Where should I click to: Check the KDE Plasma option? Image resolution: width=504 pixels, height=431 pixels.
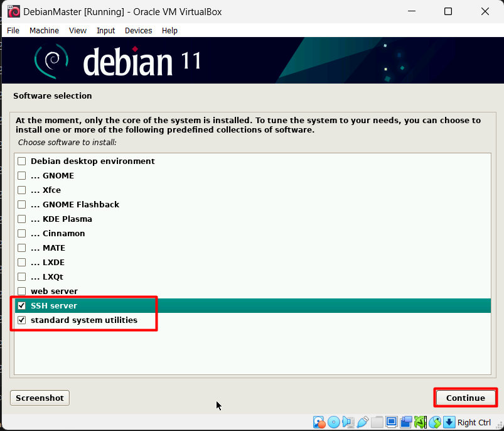point(21,219)
